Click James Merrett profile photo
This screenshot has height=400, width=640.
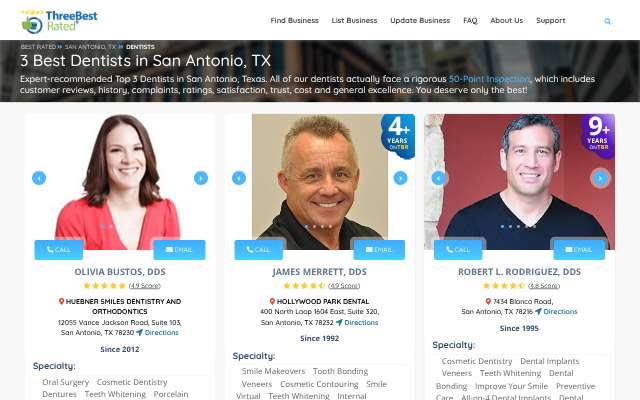pyautogui.click(x=320, y=182)
